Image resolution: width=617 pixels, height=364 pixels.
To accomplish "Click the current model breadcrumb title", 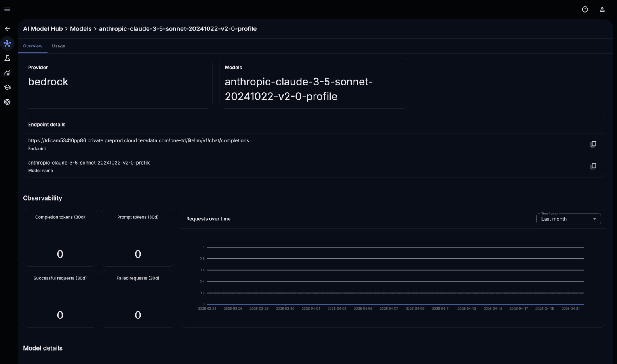I will click(178, 29).
